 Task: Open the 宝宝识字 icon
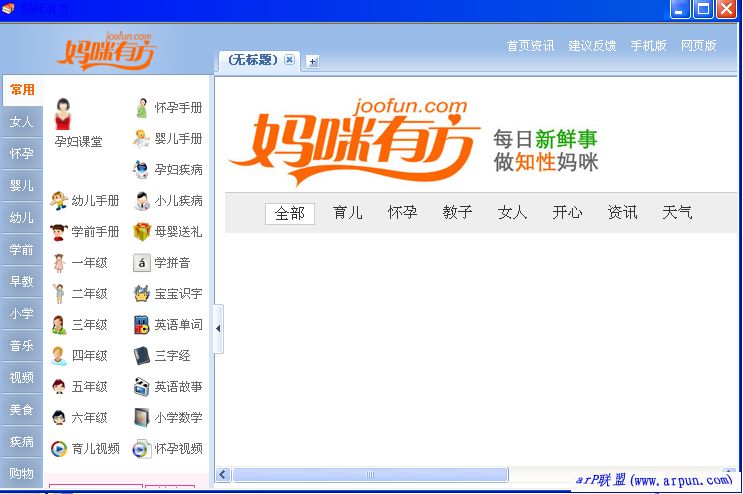(142, 294)
